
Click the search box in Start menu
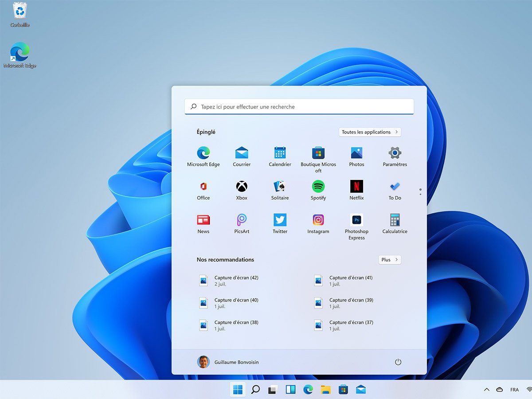point(299,107)
